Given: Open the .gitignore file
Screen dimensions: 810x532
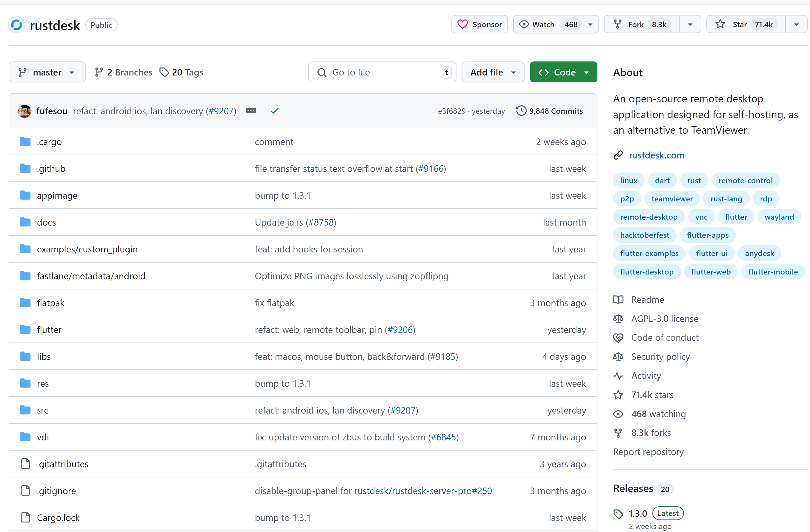Looking at the screenshot, I should tap(56, 491).
